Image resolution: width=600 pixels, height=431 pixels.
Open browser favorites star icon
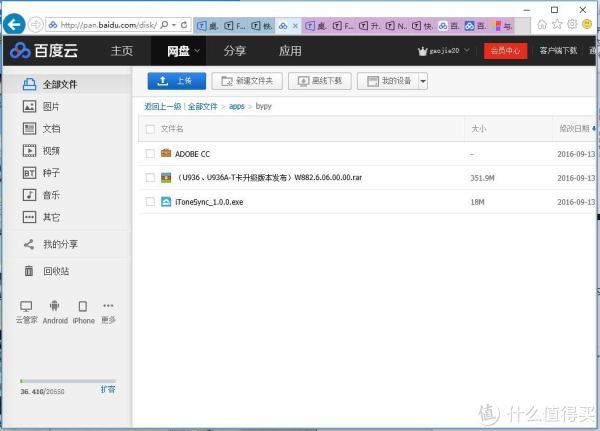557,24
